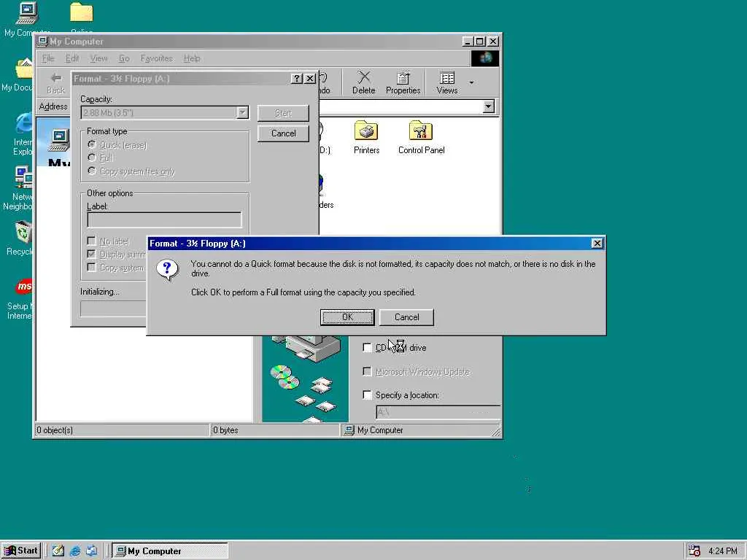Click the Views toolbar icon
Viewport: 747px width, 560px height.
(447, 83)
